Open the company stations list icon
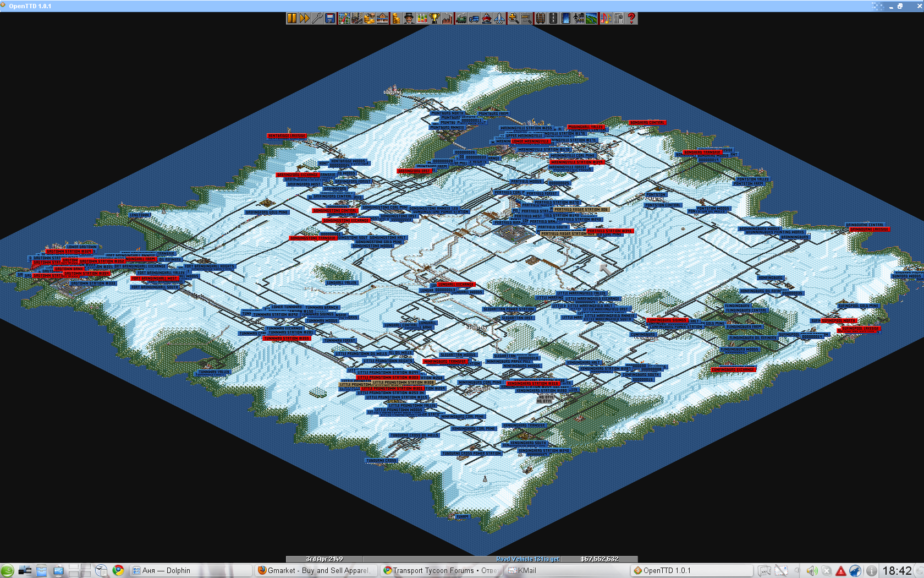Screen dimensions: 924x578 tap(382, 18)
